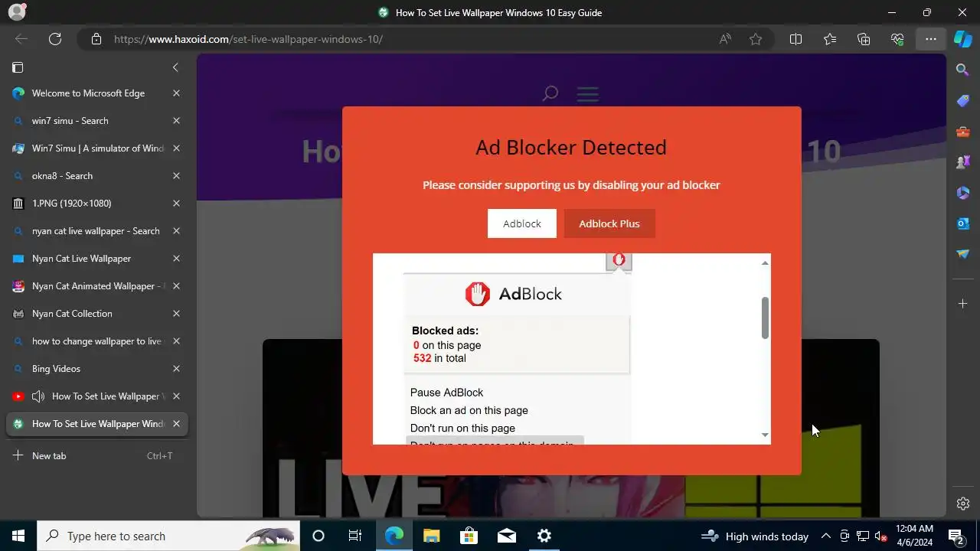This screenshot has width=980, height=551.
Task: Collapse the vertical tabs pane
Action: 175,67
